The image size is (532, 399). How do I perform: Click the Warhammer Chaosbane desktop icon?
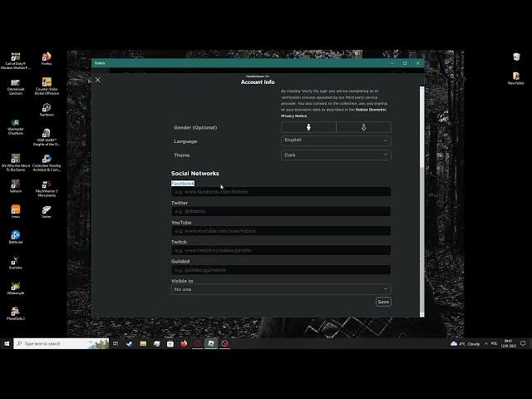pyautogui.click(x=16, y=127)
